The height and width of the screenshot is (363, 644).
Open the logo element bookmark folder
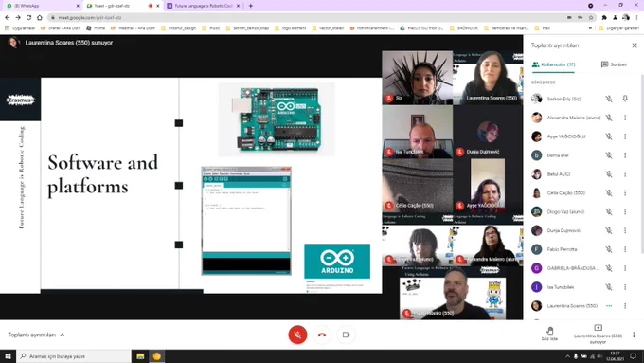(x=291, y=28)
